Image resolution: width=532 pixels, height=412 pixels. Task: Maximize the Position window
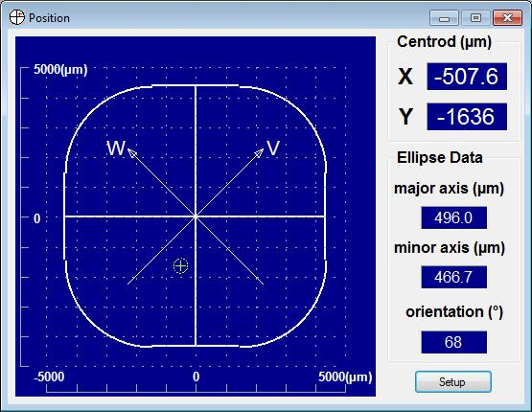click(475, 18)
